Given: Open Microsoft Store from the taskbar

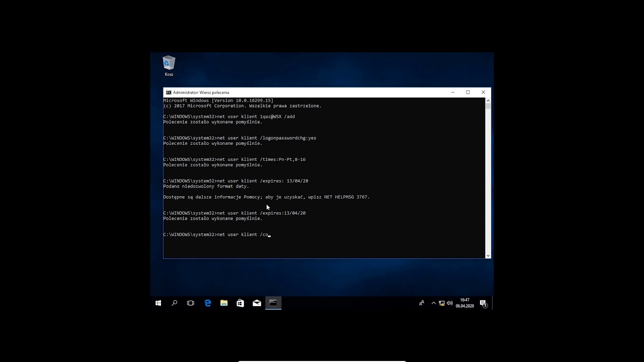Looking at the screenshot, I should (x=240, y=303).
